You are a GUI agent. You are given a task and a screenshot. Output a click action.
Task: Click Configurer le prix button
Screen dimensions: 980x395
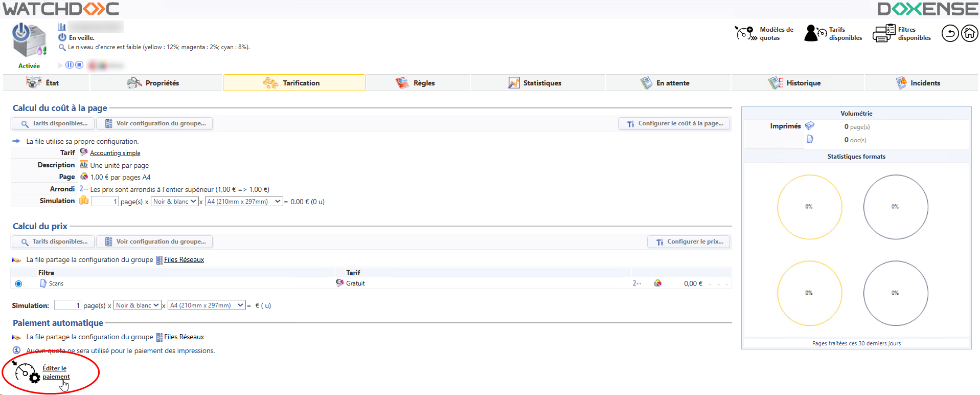(x=689, y=242)
